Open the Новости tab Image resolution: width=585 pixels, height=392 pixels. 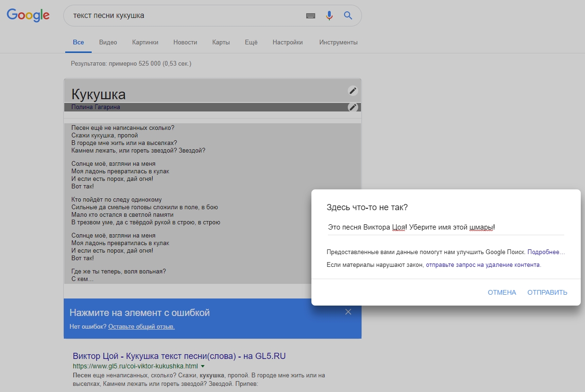point(185,42)
